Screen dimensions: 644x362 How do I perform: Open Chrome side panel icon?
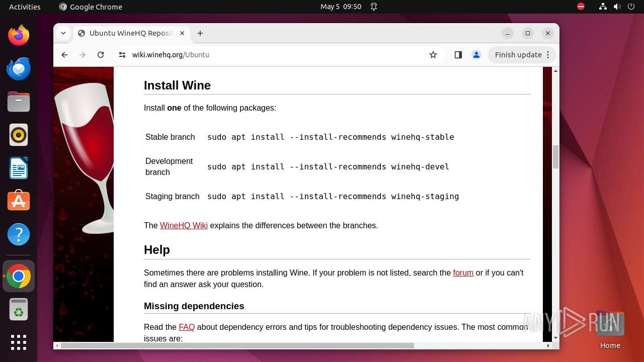[458, 55]
